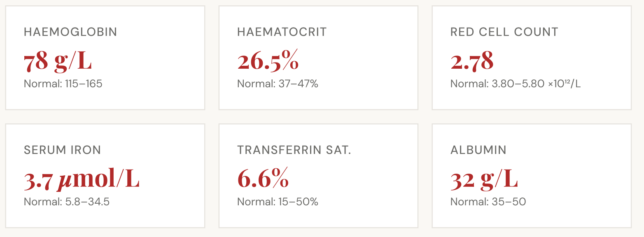Click the Normal: 3.80–5.80 reference range
The image size is (644, 237).
click(x=516, y=84)
